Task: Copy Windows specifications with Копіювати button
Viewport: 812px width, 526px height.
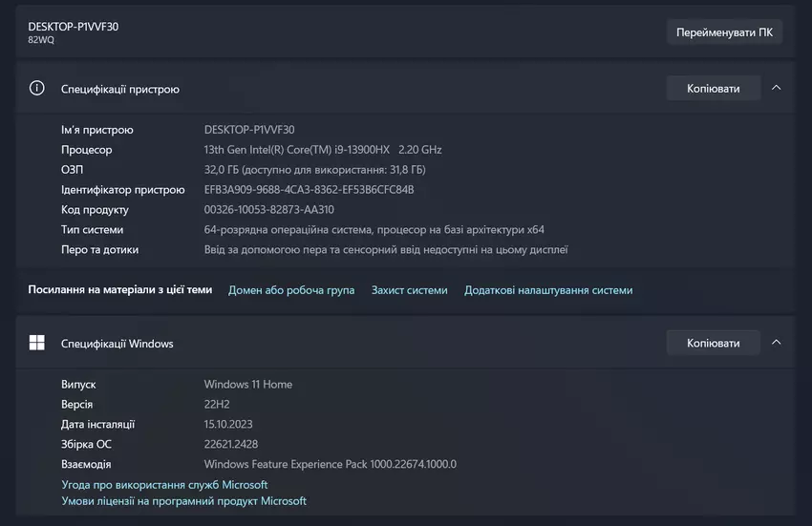Action: pos(713,343)
